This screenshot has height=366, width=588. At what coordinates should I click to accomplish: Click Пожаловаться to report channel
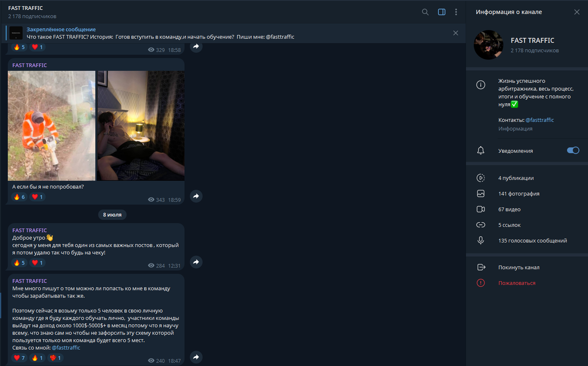point(517,283)
